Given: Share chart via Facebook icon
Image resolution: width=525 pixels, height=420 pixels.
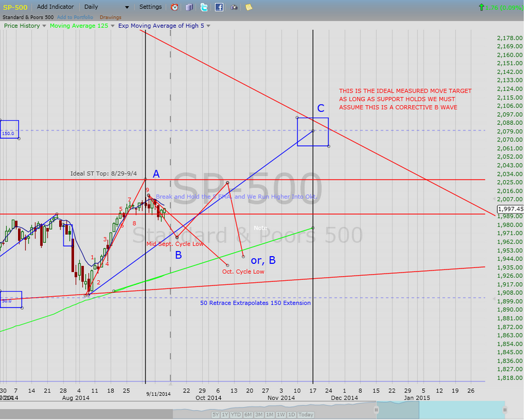Looking at the screenshot, I should 219,7.
